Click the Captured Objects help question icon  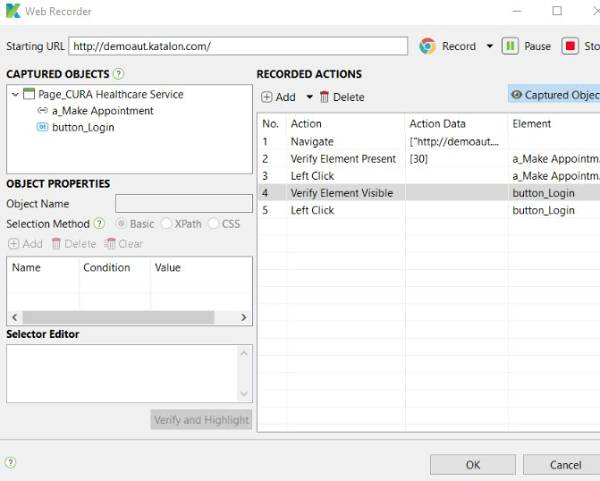119,73
